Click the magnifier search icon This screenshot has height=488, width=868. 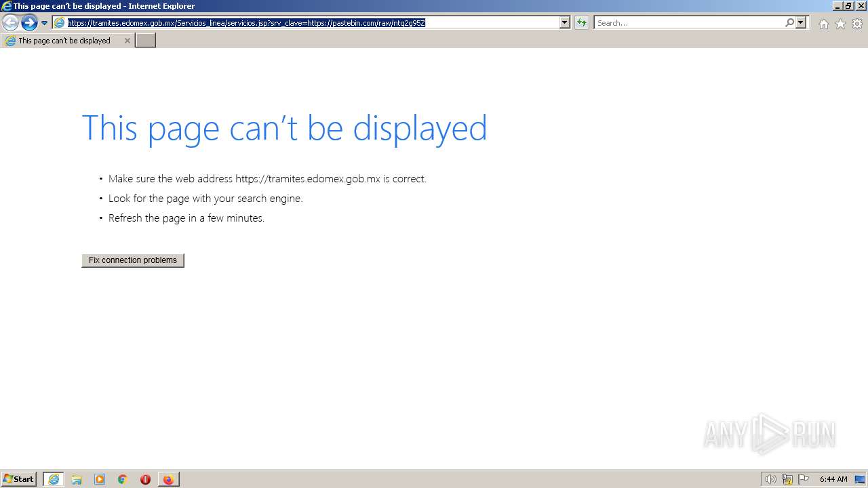click(x=789, y=22)
